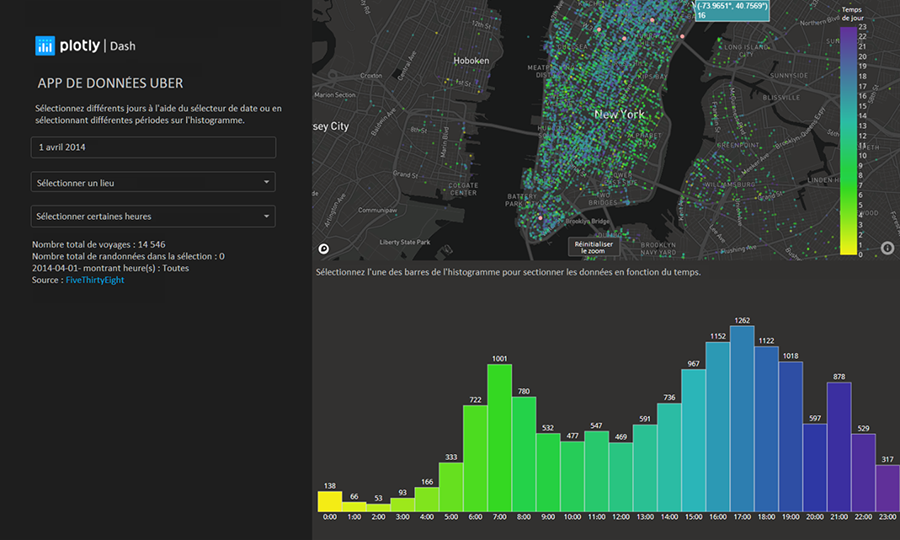Open the FiveThirtyEight source link
900x540 pixels.
tap(95, 280)
